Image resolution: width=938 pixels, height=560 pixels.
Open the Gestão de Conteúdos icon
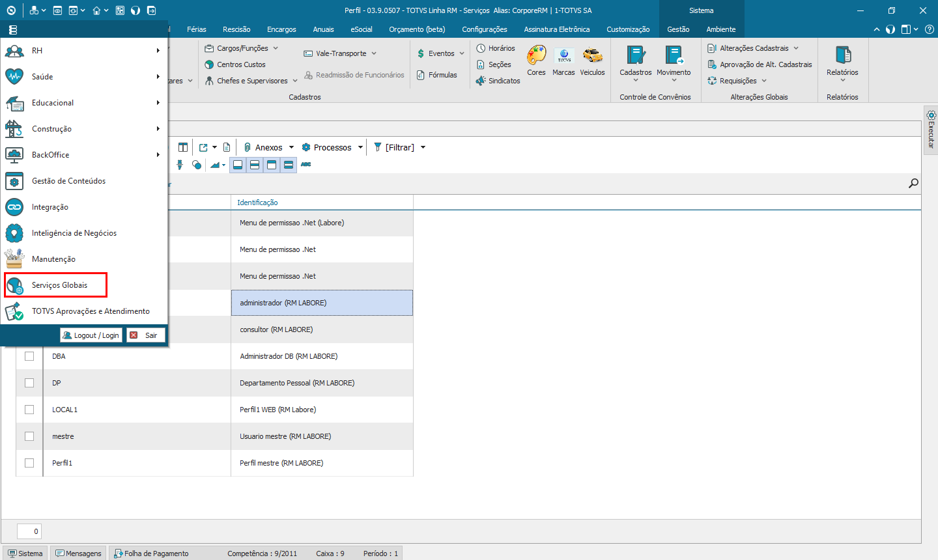[14, 181]
